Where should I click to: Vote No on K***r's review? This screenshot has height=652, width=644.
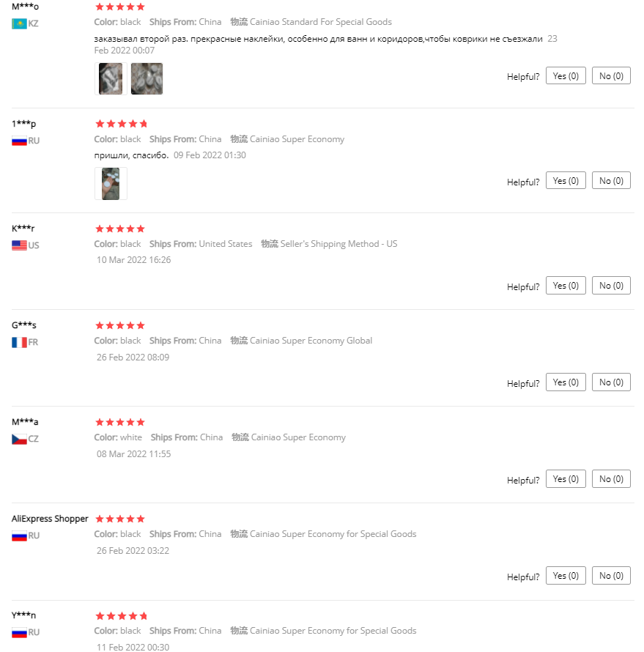611,285
